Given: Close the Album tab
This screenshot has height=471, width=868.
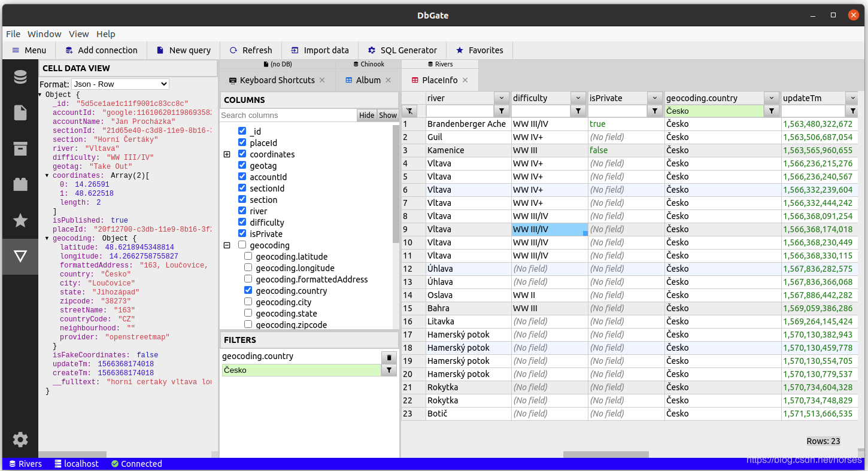Looking at the screenshot, I should [388, 80].
